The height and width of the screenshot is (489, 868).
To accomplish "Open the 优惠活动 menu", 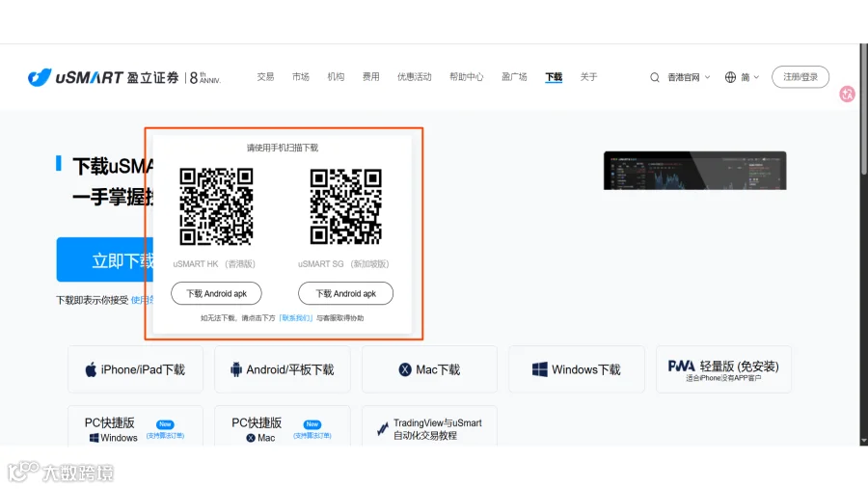I will 414,77.
